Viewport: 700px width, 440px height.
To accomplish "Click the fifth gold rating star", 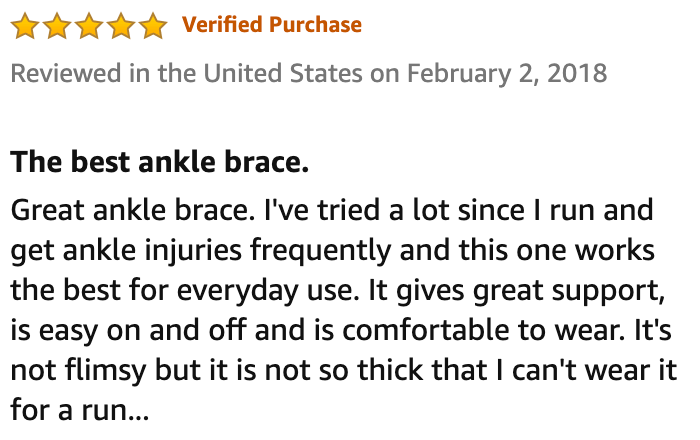I will tap(153, 25).
